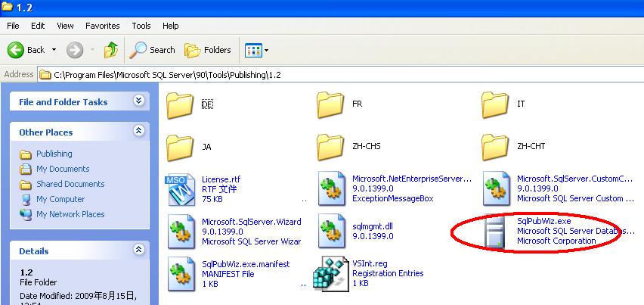Viewport: 644px width, 305px height.
Task: Open the Views dropdown button
Action: [x=257, y=50]
